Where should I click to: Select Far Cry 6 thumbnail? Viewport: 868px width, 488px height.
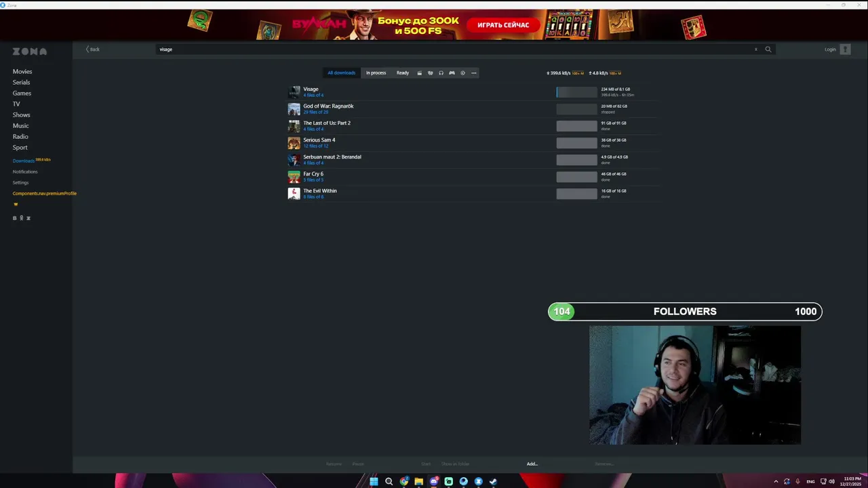(x=294, y=177)
